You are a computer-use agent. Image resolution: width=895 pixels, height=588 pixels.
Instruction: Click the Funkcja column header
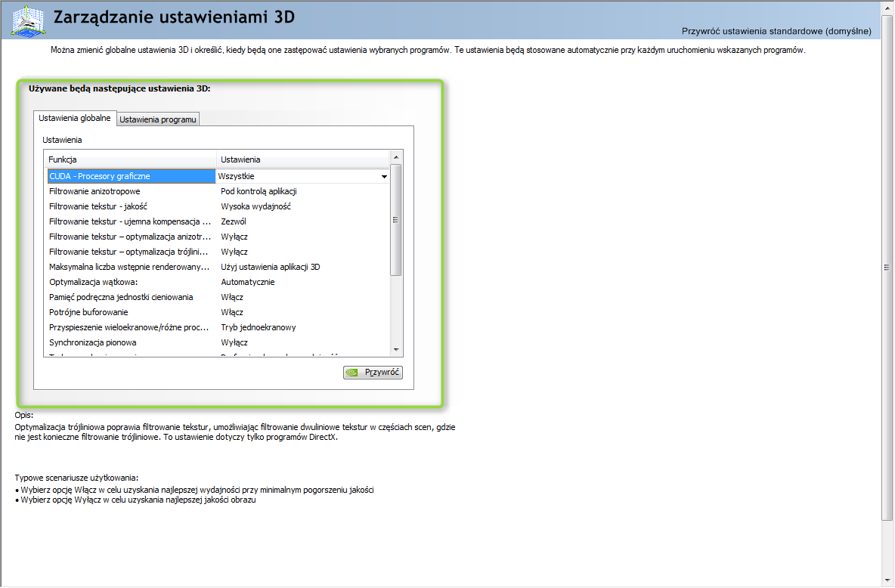pos(131,159)
